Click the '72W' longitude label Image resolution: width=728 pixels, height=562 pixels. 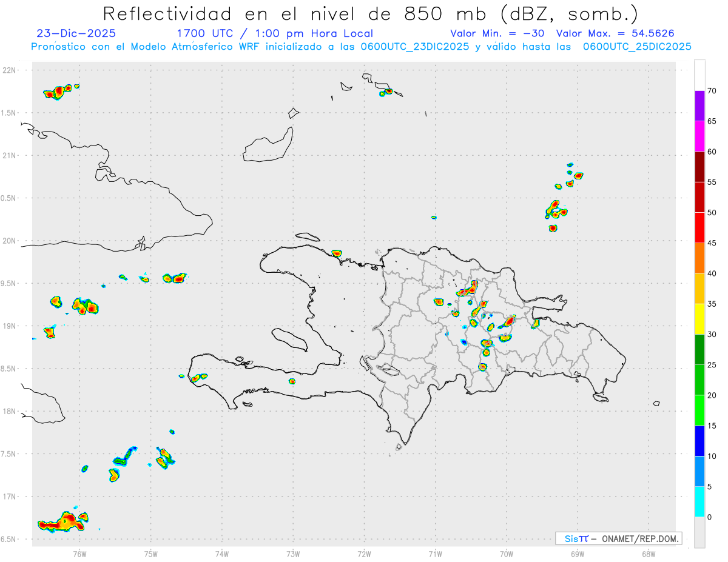364,554
